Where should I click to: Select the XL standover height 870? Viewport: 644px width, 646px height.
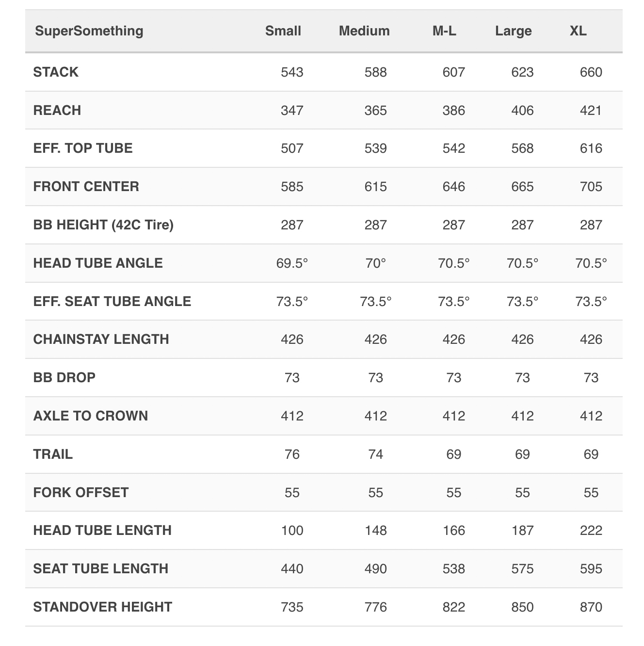pos(591,607)
